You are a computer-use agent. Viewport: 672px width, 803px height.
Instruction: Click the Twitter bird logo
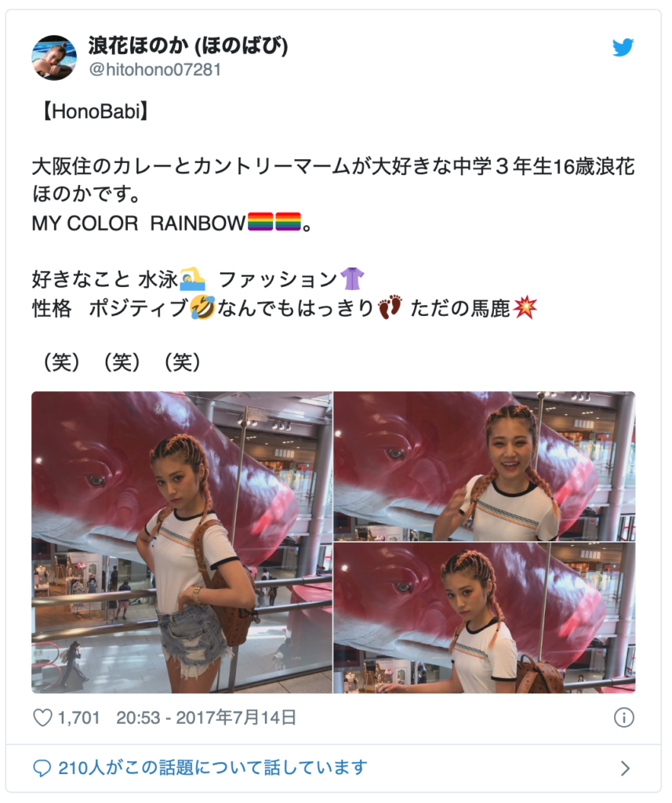pyautogui.click(x=623, y=47)
